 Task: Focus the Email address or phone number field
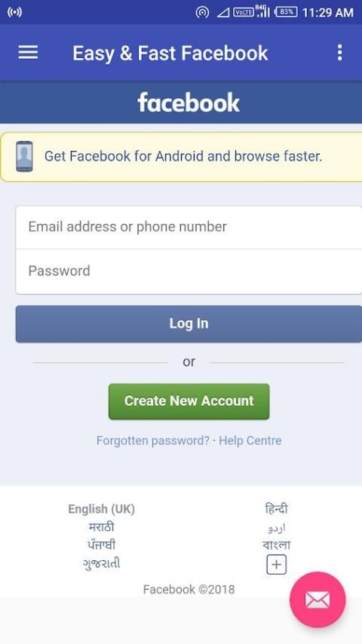coord(189,227)
